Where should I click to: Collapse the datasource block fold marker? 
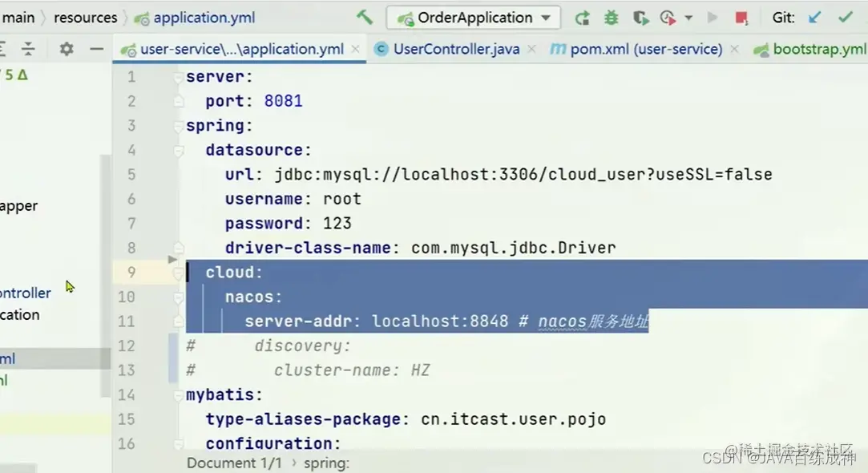click(x=178, y=150)
